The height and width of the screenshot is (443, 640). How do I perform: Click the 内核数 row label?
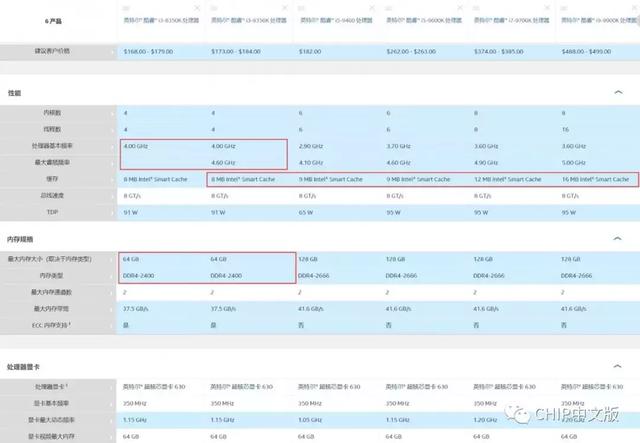click(x=52, y=112)
